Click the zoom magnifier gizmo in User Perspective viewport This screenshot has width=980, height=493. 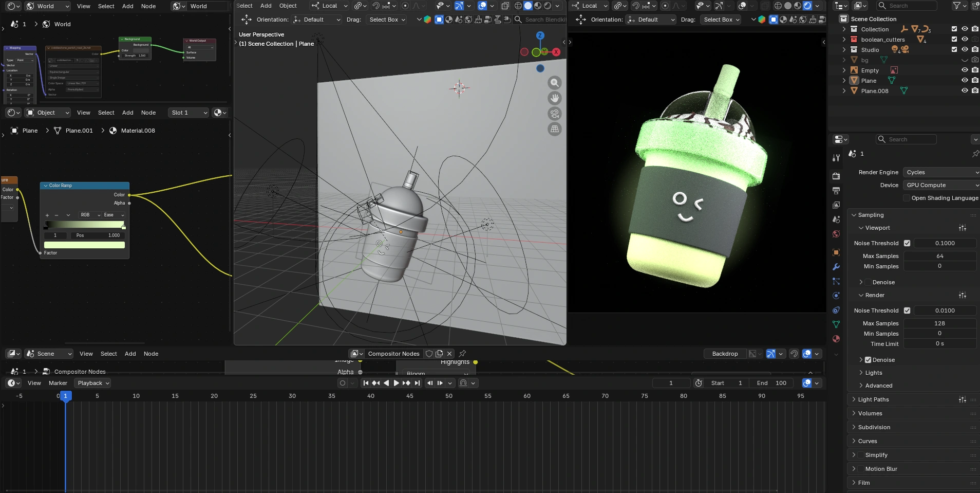[x=555, y=83]
